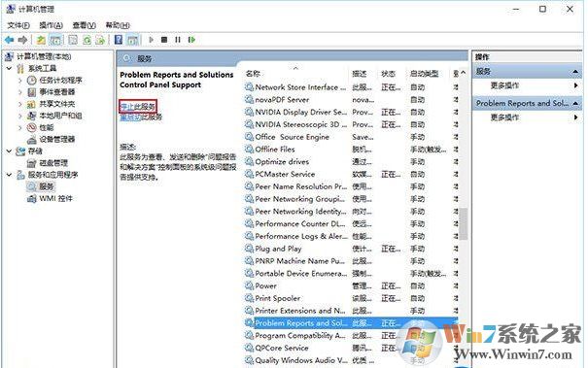Screen dimensions: 588x368
Task: Expand the 事件查看器 node arrow
Action: point(20,92)
